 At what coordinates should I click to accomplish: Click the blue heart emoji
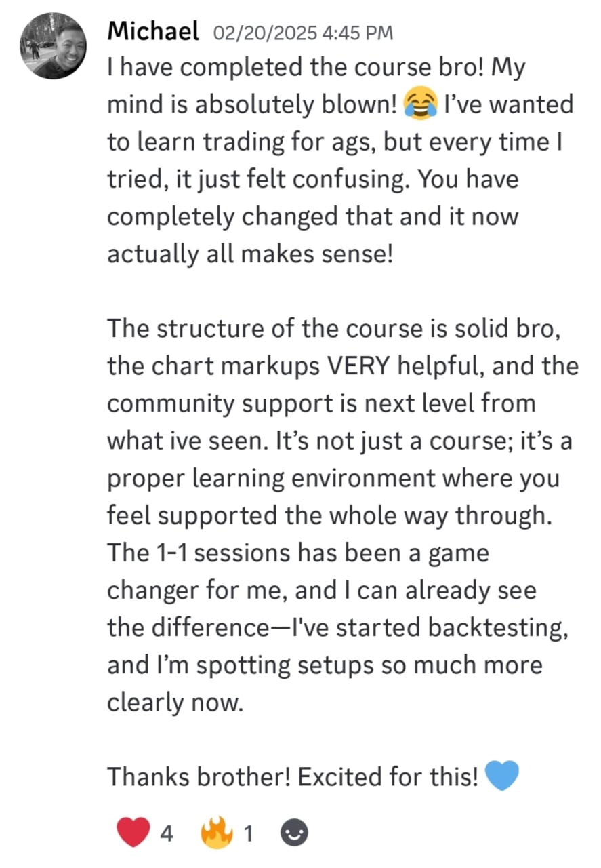point(503,776)
